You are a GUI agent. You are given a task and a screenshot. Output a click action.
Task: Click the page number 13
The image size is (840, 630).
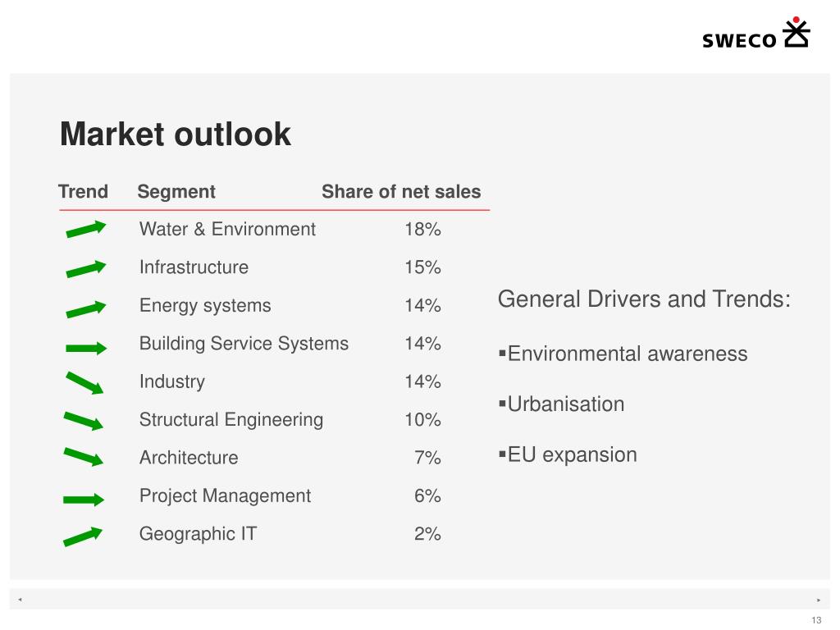coord(816,620)
